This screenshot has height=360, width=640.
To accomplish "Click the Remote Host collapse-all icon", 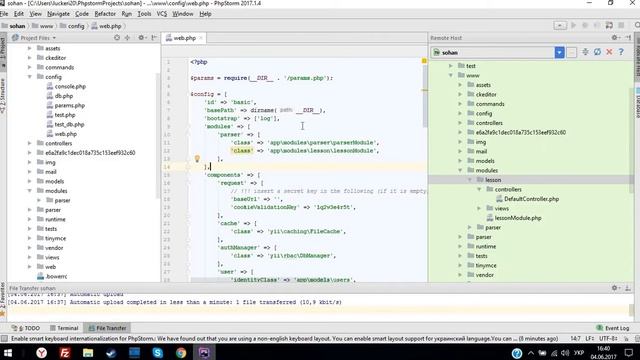I will pos(585,52).
